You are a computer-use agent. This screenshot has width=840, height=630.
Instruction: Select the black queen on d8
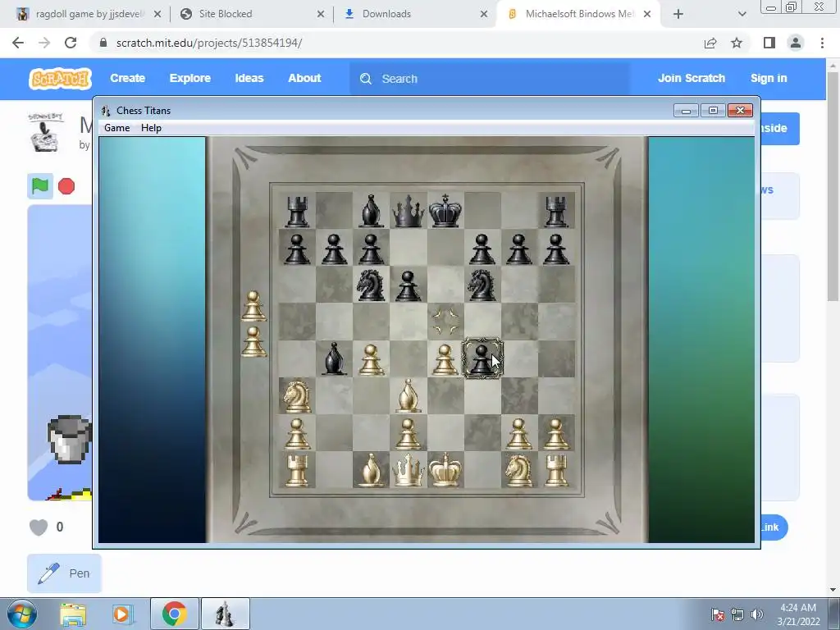[409, 210]
